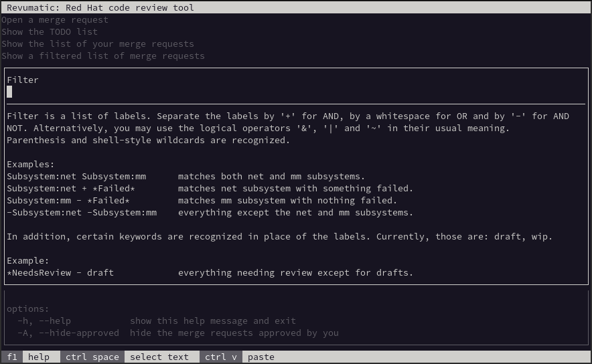Trigger the 'paste' footer action
The height and width of the screenshot is (364, 592).
(261, 357)
